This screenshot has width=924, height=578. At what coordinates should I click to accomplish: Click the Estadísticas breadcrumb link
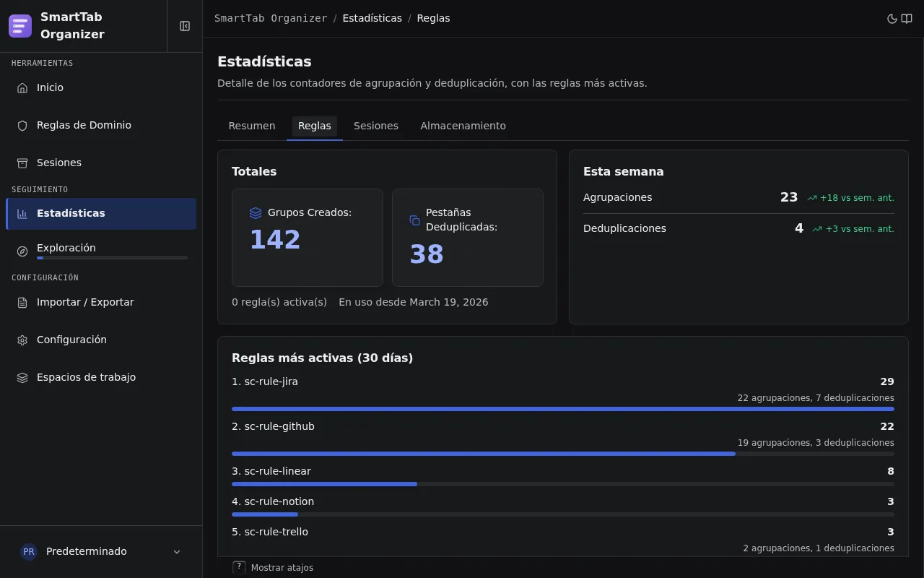tap(372, 18)
